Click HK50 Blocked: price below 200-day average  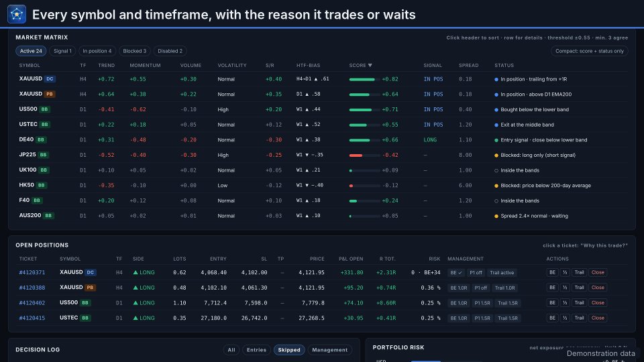(x=545, y=186)
